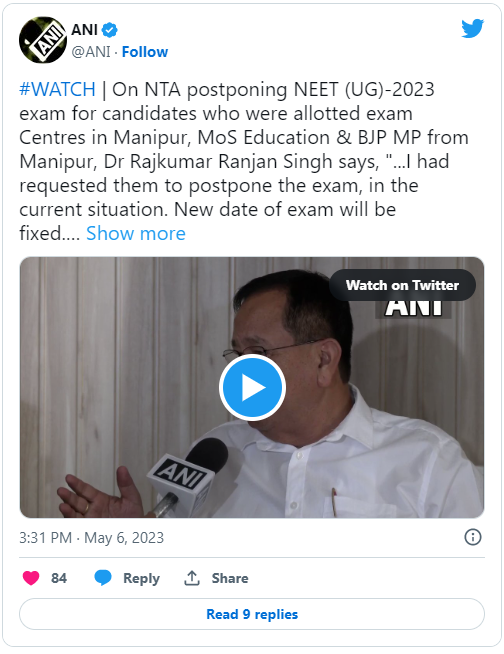The width and height of the screenshot is (504, 654).
Task: Click the reply speech bubble icon
Action: pos(103,578)
